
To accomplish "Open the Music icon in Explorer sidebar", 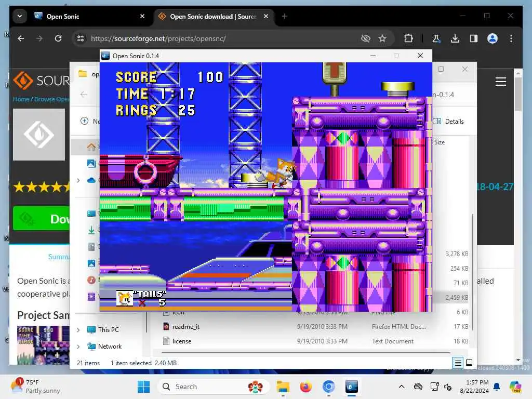I will tap(91, 280).
